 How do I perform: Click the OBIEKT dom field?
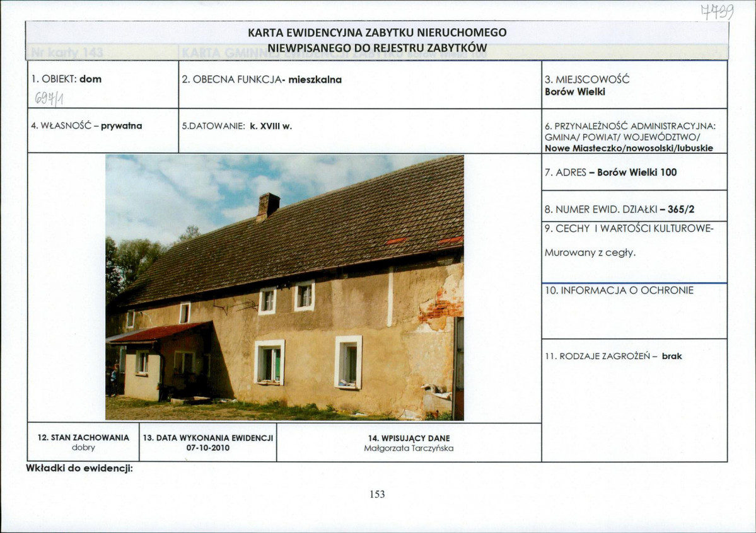(x=103, y=84)
